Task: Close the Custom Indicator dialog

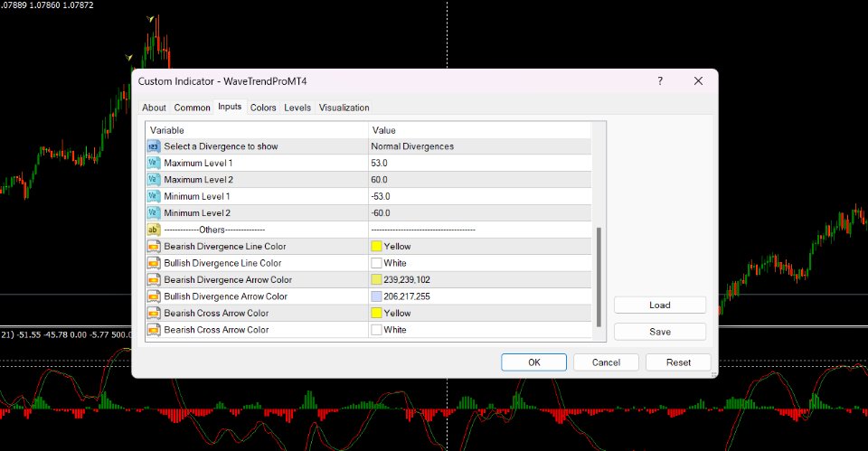Action: [x=698, y=80]
